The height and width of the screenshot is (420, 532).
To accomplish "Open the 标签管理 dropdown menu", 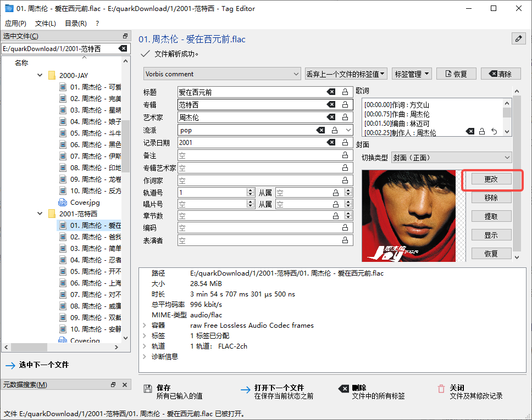I will tap(412, 74).
